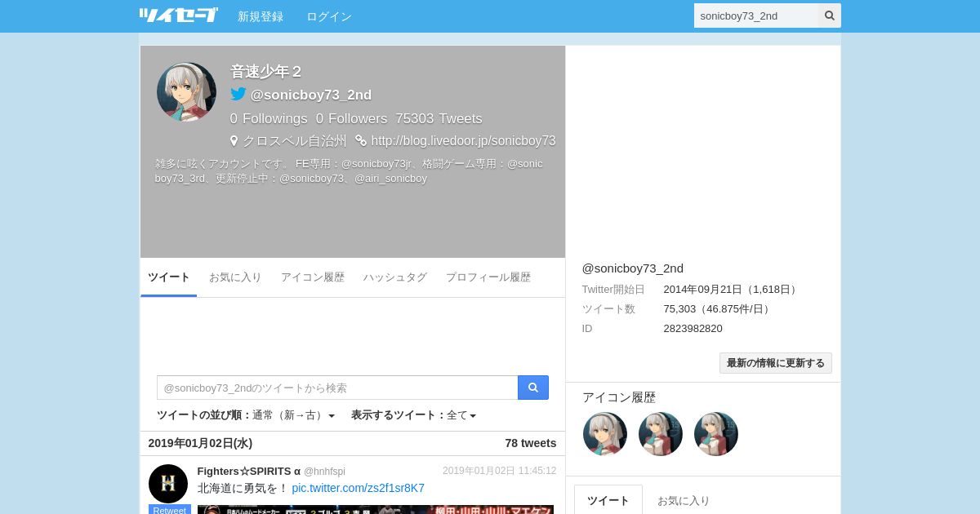Click tweet timestamp 2019年01月02日 11:45:12
980x514 pixels.
[500, 471]
